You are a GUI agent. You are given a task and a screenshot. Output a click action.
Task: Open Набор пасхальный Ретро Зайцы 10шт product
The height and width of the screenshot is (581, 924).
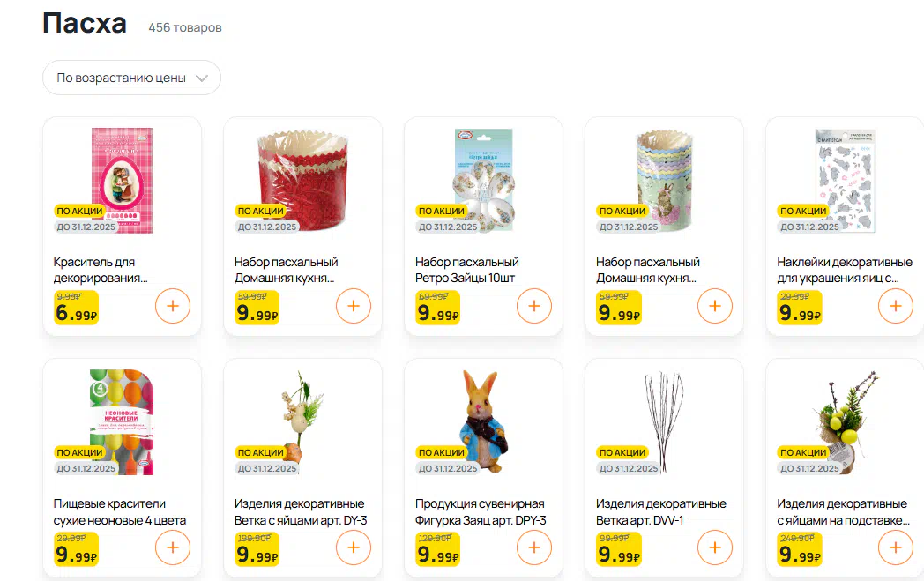pos(466,270)
